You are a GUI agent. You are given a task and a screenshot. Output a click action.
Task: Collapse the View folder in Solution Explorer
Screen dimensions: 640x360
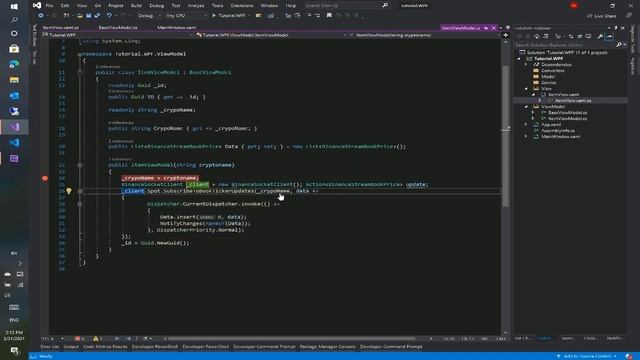[526, 89]
